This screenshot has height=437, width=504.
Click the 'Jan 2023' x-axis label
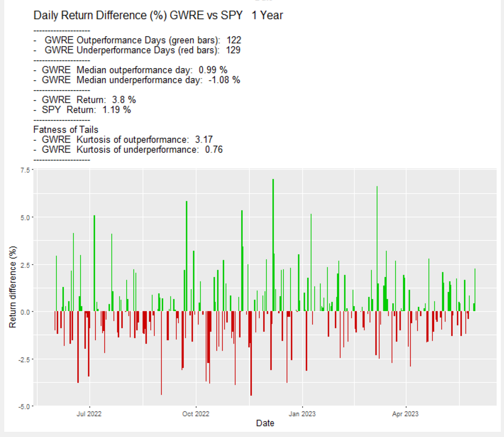302,414
